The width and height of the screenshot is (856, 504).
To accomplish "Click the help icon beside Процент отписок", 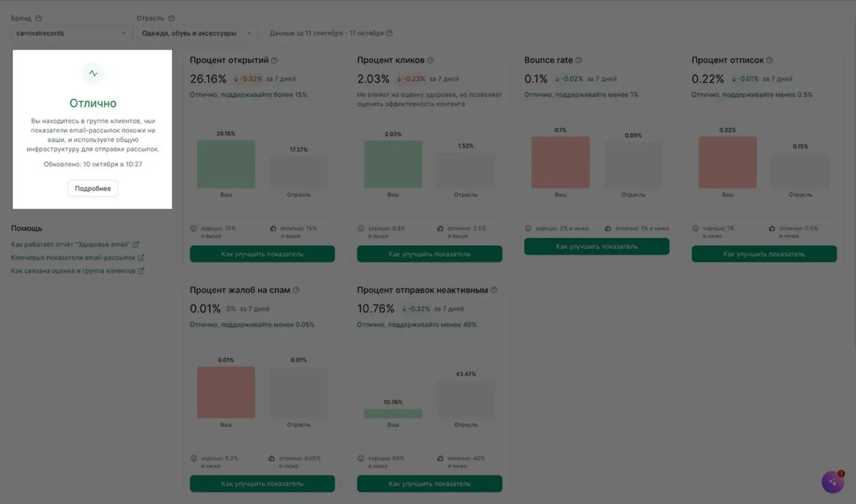I will 769,60.
